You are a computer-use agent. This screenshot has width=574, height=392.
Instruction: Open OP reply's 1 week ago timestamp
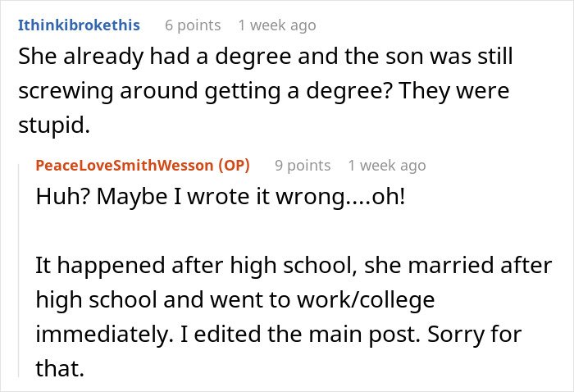point(386,165)
